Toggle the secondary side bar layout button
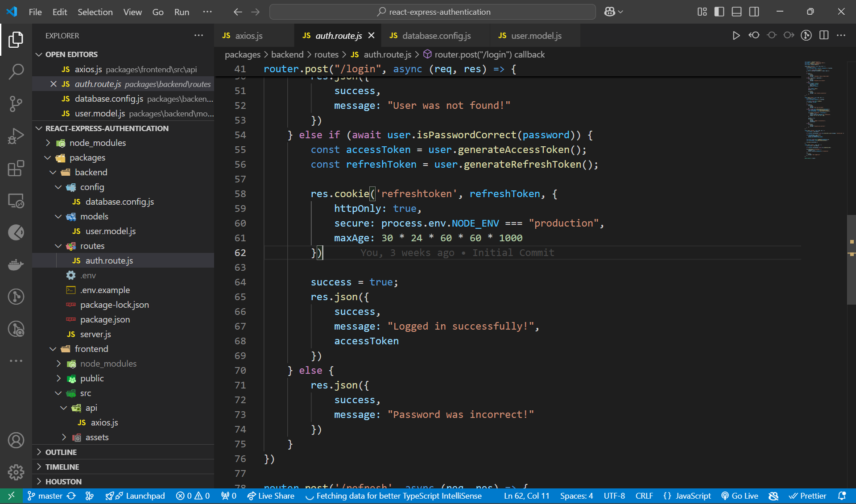Screen dimensions: 856x504 point(754,12)
